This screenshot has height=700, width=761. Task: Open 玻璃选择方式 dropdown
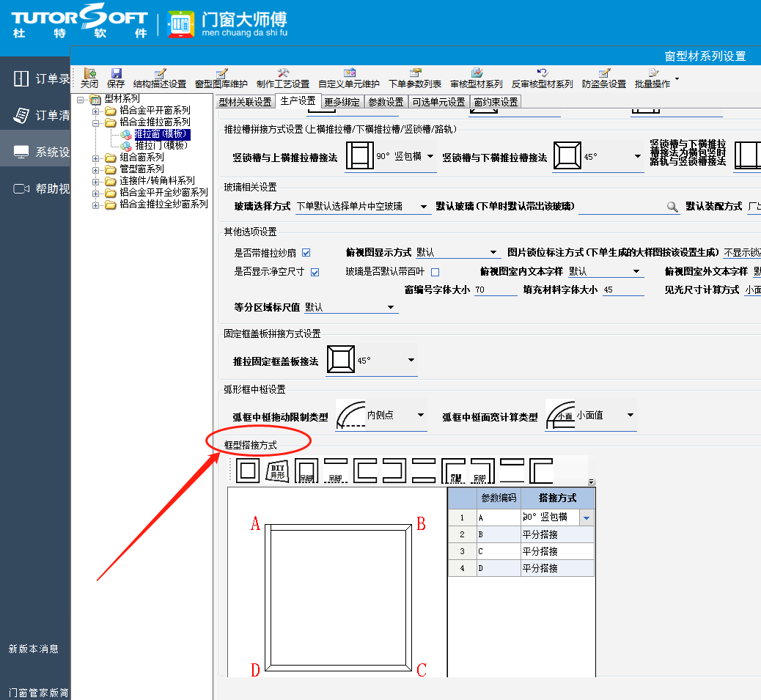click(x=424, y=207)
